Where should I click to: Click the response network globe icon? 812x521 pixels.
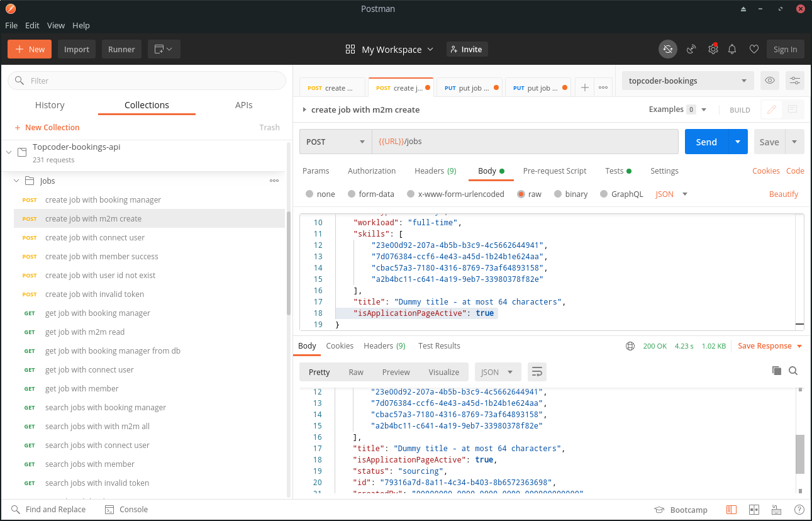pyautogui.click(x=630, y=346)
